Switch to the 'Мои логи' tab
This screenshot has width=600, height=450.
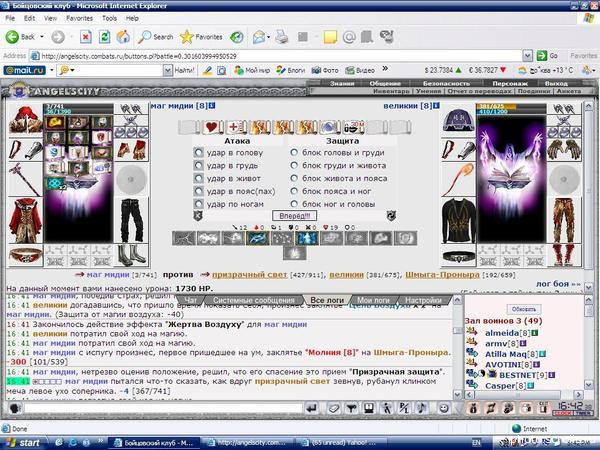[373, 300]
